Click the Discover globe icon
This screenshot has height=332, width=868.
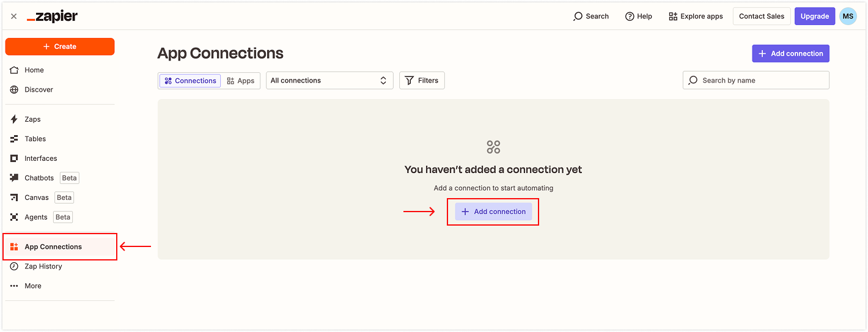tap(14, 90)
